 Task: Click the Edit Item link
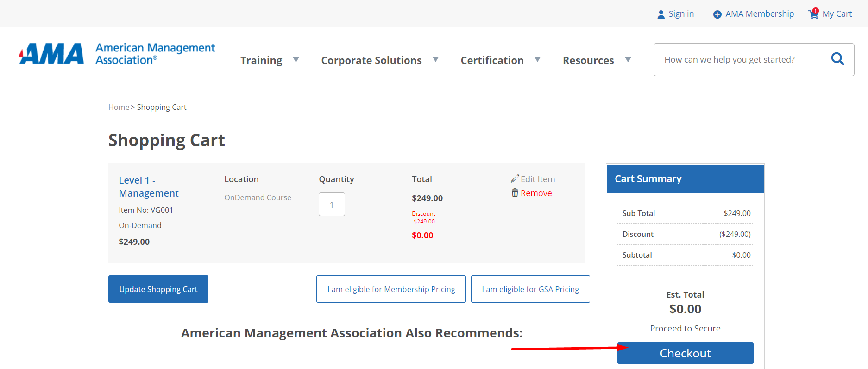(x=538, y=179)
